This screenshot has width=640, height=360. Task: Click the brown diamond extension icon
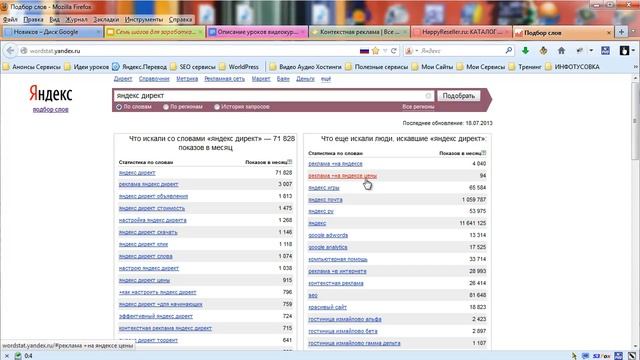tap(543, 50)
